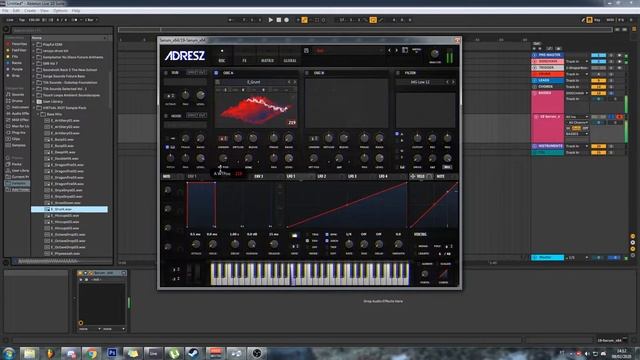Screen dimensions: 640x360
Task: Open the Edit menu
Action: tap(16, 11)
